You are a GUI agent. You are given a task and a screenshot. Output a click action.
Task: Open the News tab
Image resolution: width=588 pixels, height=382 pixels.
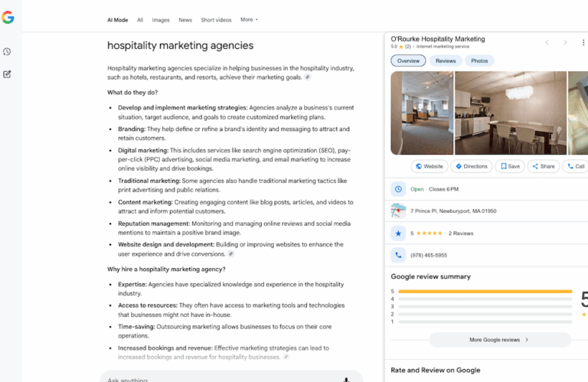click(x=185, y=20)
